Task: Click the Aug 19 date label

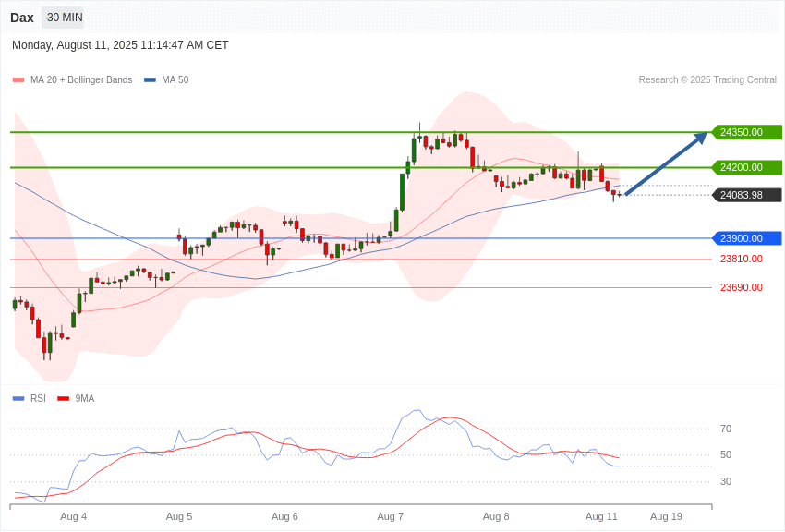Action: tap(667, 516)
